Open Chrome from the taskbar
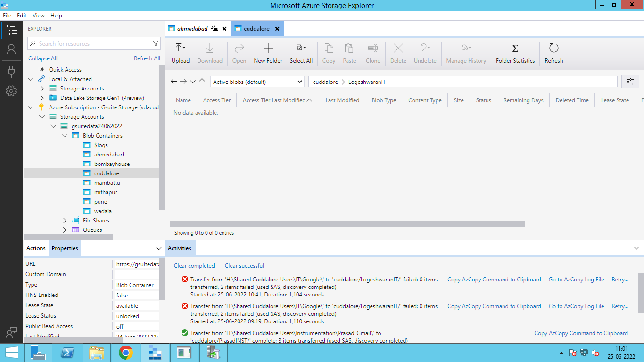 click(x=125, y=353)
